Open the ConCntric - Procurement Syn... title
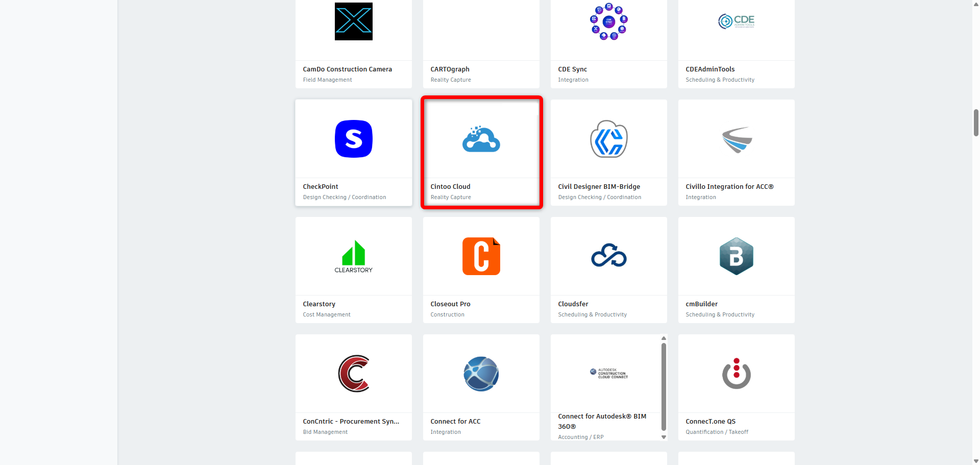 (x=351, y=422)
